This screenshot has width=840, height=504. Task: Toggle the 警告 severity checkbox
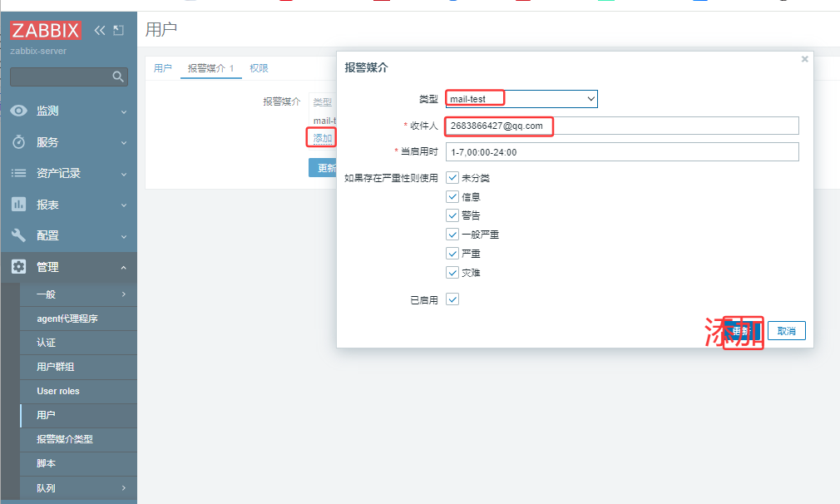tap(452, 215)
